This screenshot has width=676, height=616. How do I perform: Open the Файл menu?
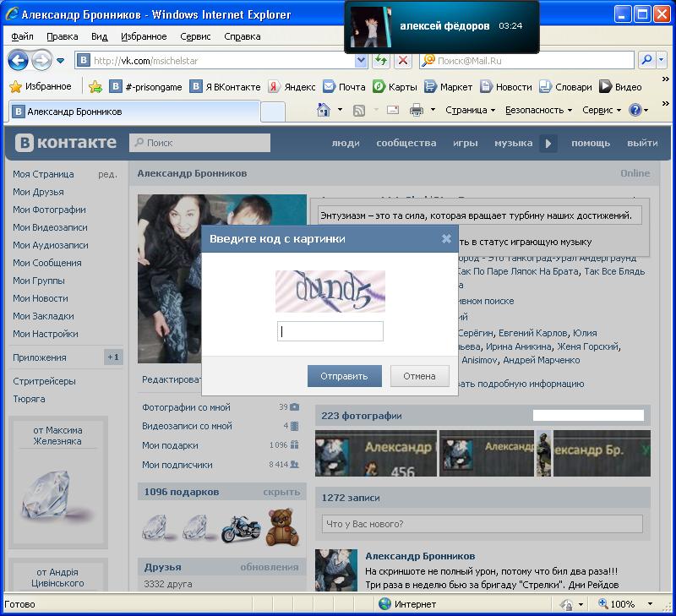pyautogui.click(x=22, y=36)
